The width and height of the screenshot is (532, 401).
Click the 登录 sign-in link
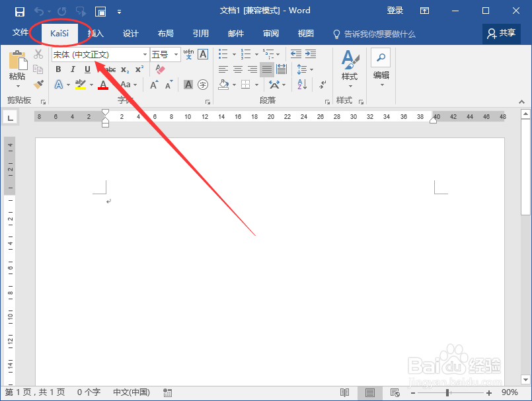click(395, 11)
